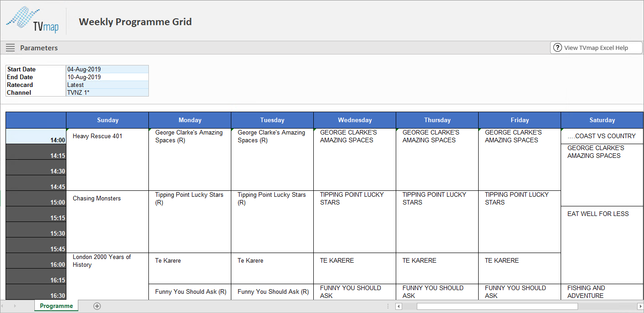Click the TVmap logo

[x=32, y=20]
